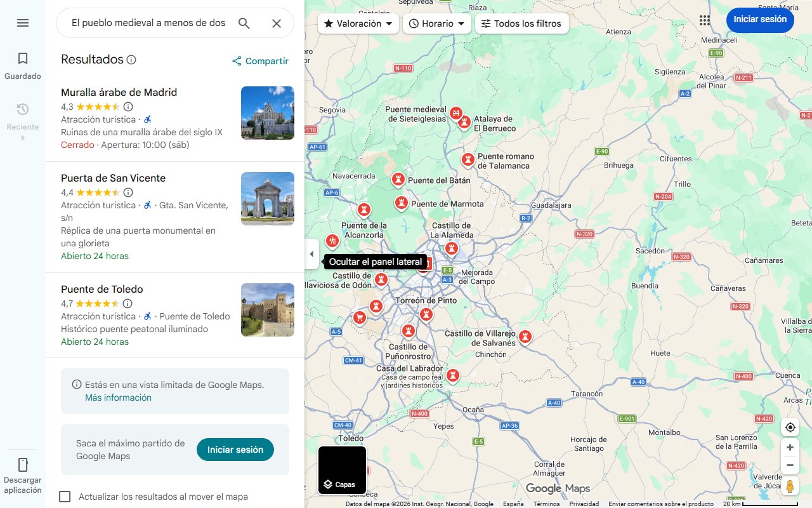Share the results via Compartir
Image resolution: width=812 pixels, height=508 pixels.
tap(259, 61)
